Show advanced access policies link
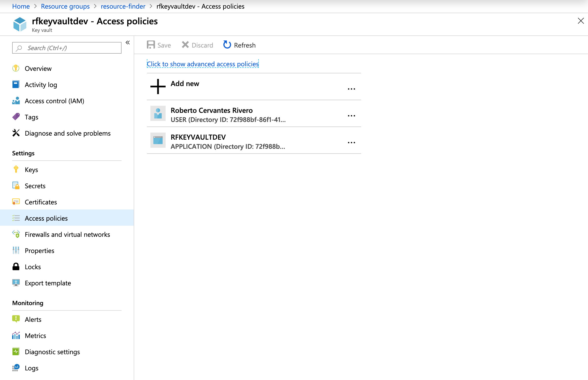The image size is (588, 380). click(x=202, y=64)
